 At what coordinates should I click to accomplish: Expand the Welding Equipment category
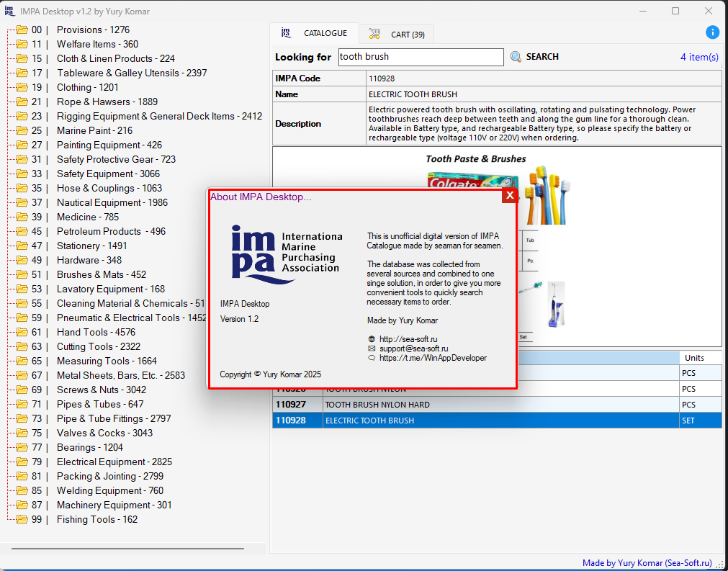pyautogui.click(x=109, y=490)
